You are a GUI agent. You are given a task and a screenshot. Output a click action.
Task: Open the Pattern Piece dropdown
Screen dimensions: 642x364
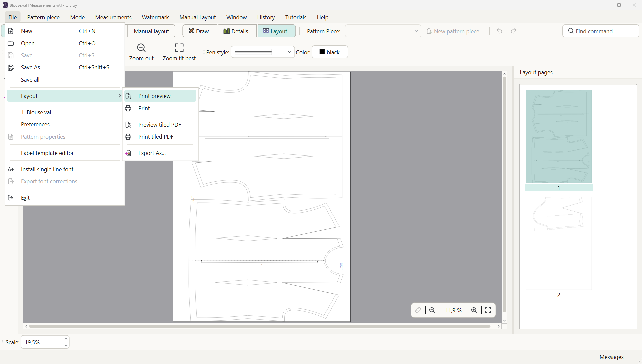(383, 31)
